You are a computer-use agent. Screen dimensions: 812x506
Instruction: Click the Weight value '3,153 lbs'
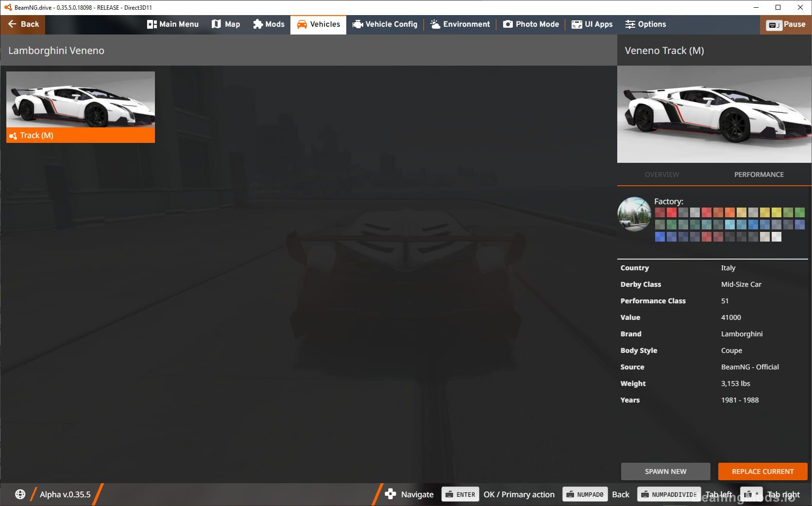[x=735, y=384]
